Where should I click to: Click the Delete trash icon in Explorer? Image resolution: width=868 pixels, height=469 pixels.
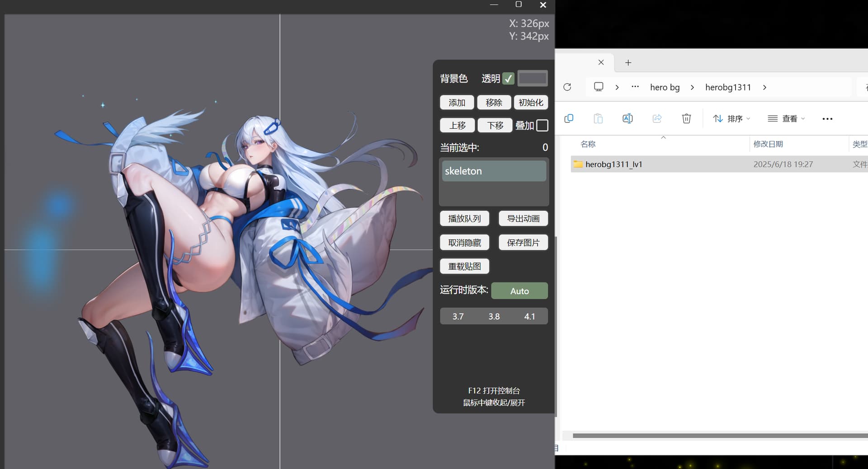click(686, 118)
